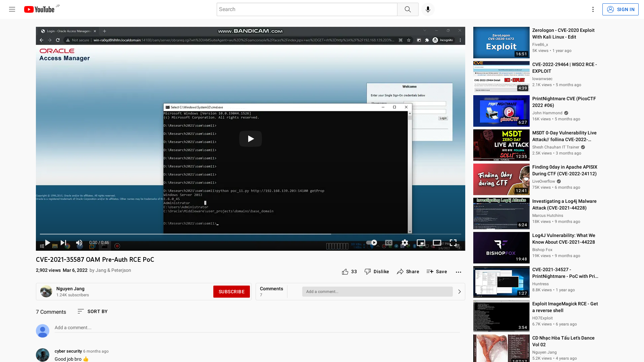Open Exploit ImageMagick RCE video title
The width and height of the screenshot is (644, 362).
click(565, 307)
